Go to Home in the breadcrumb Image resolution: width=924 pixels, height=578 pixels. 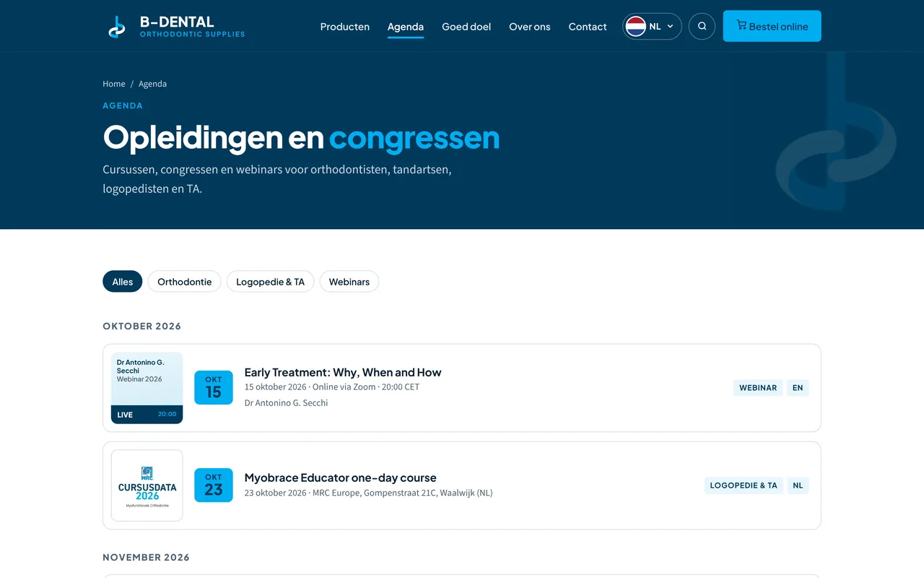tap(114, 84)
